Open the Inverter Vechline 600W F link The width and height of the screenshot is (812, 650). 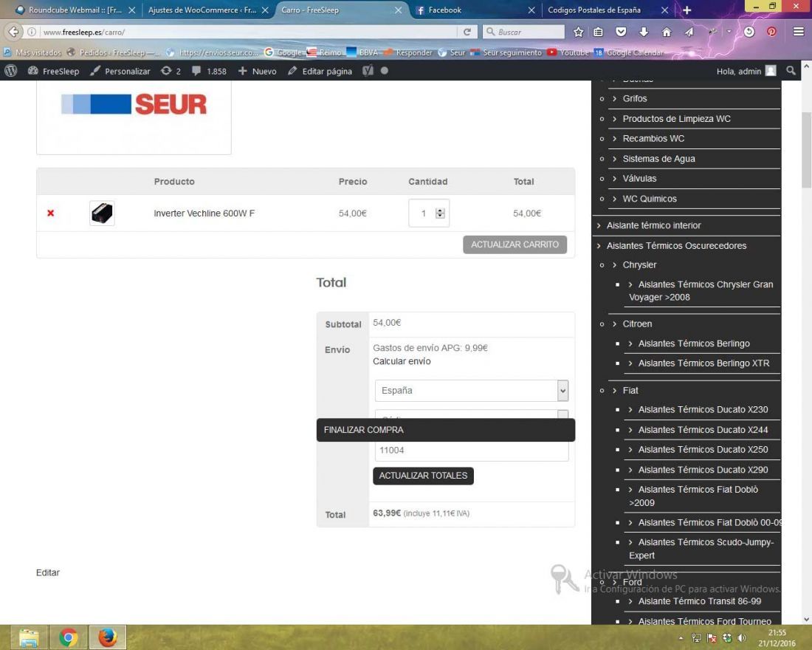(204, 213)
